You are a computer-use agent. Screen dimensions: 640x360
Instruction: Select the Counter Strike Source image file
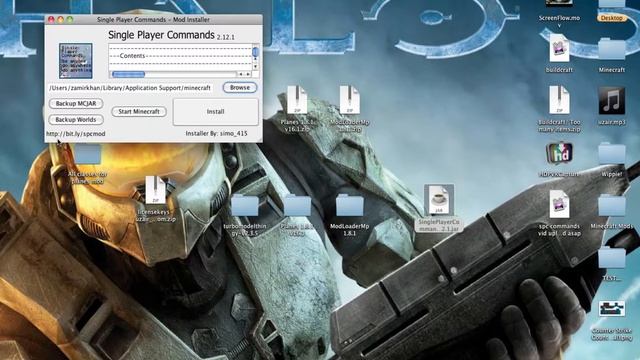(611, 309)
